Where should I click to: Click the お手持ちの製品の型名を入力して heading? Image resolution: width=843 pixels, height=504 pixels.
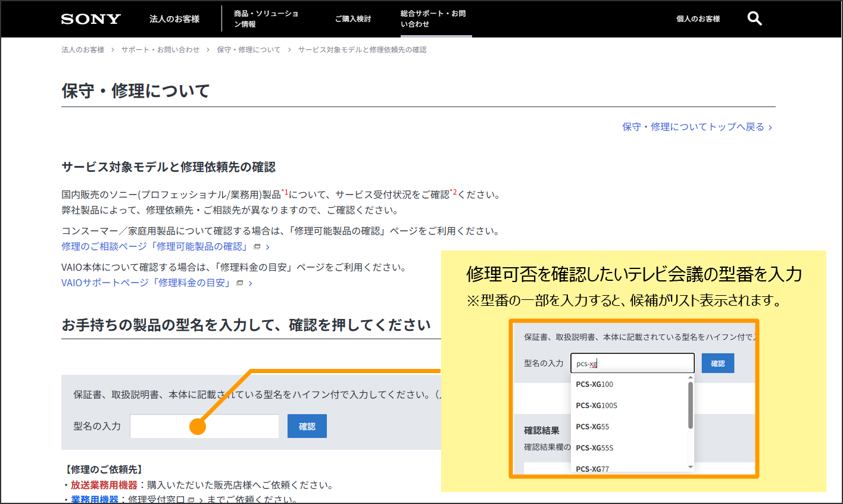[246, 325]
